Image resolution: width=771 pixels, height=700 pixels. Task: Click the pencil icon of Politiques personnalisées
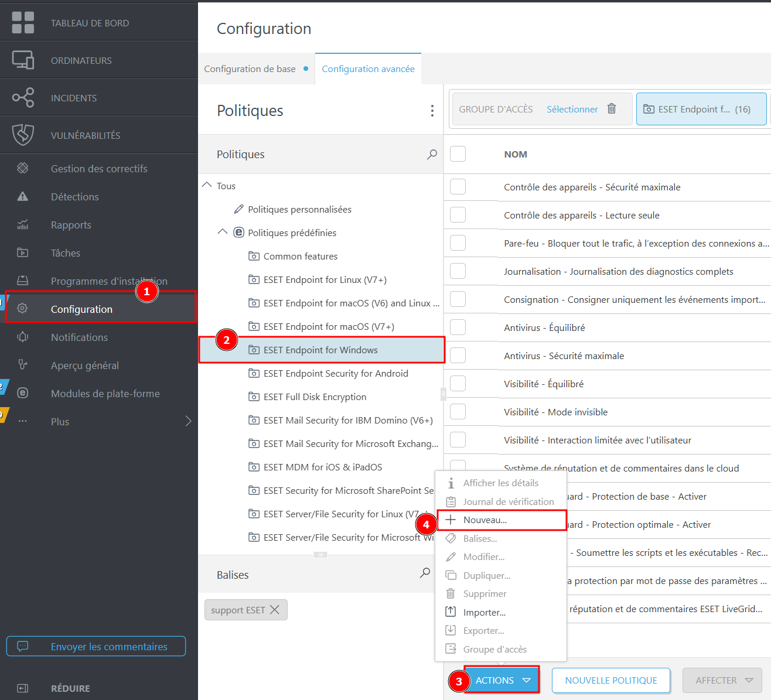[238, 209]
